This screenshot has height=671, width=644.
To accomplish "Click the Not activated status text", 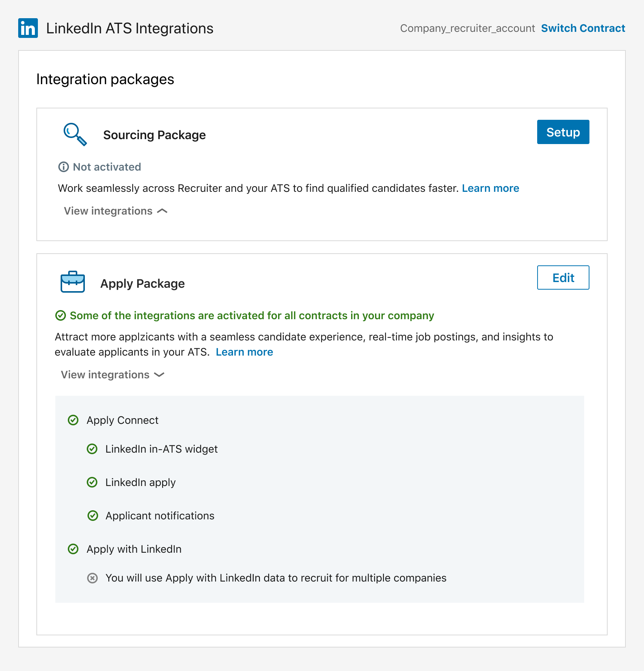I will coord(107,167).
